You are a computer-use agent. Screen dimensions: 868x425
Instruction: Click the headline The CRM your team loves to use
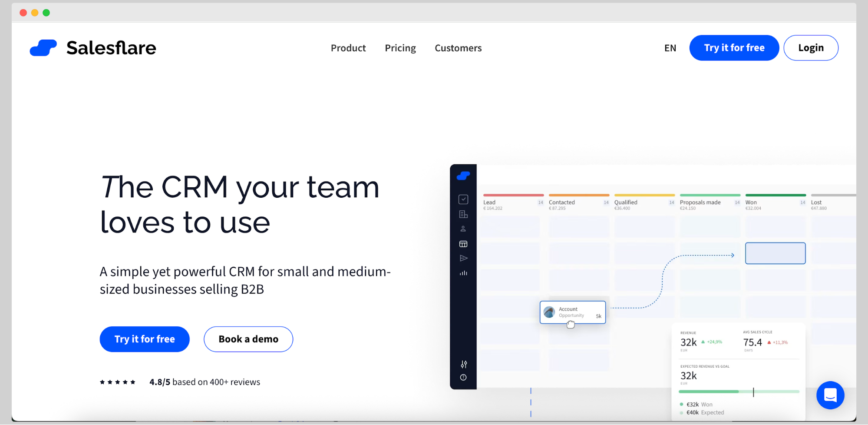pyautogui.click(x=240, y=204)
